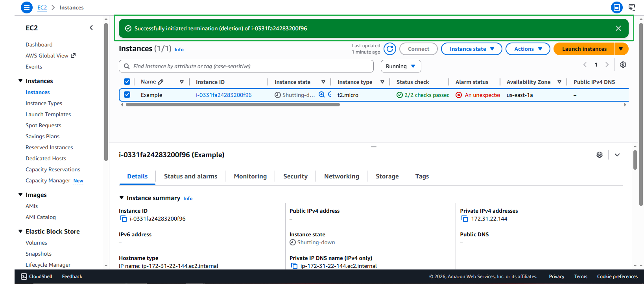Click the EC2 breadcrumb link
Image resolution: width=644 pixels, height=284 pixels.
42,7
